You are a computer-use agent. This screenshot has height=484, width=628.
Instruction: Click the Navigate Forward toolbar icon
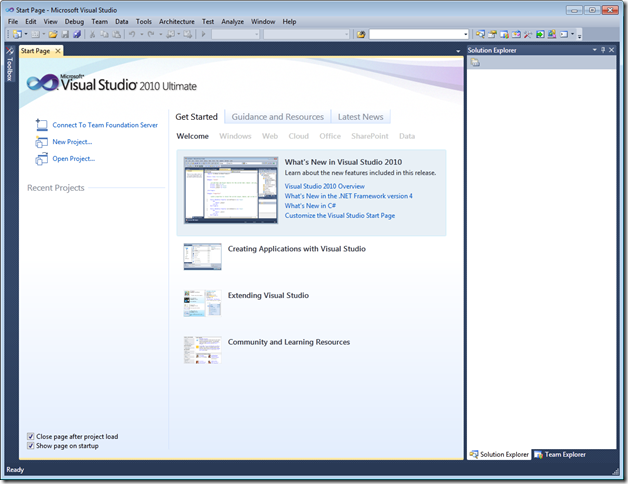point(187,34)
